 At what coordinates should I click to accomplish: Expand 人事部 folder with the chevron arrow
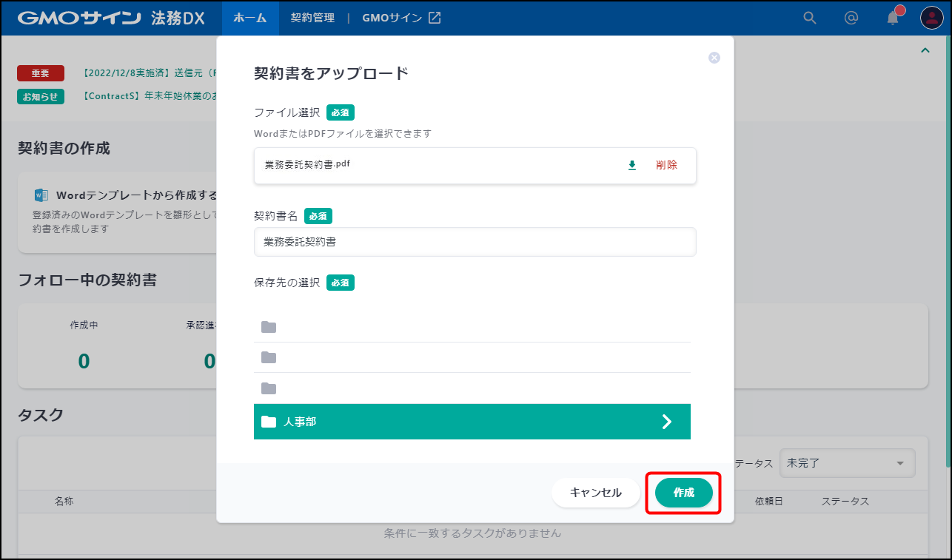click(x=667, y=422)
